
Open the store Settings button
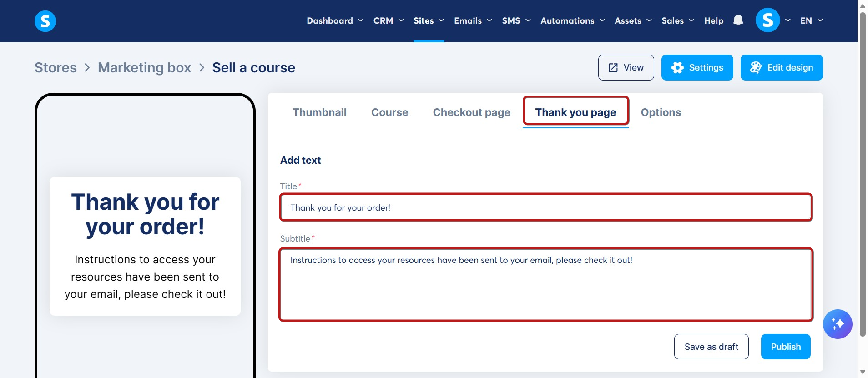tap(697, 68)
